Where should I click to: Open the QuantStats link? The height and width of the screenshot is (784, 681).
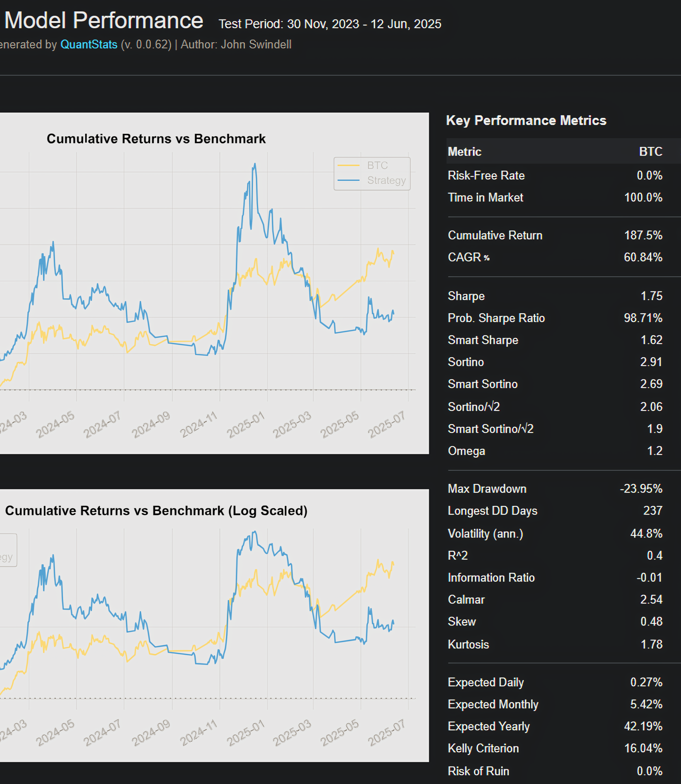(x=89, y=45)
